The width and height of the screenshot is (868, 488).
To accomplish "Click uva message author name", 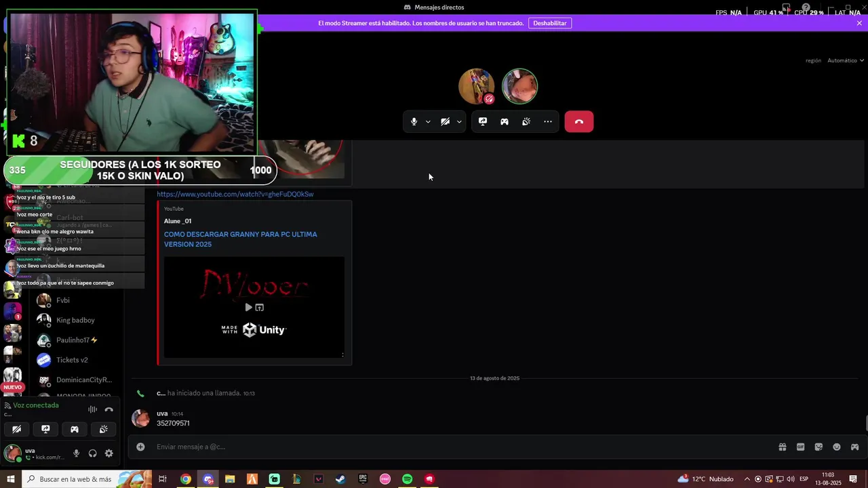I will point(162,413).
